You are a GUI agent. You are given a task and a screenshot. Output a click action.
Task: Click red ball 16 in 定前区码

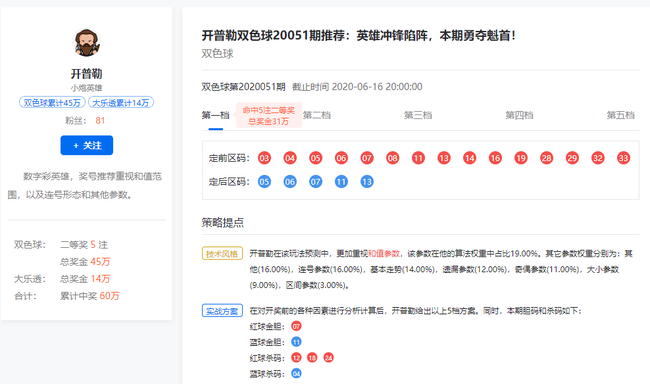[x=495, y=158]
